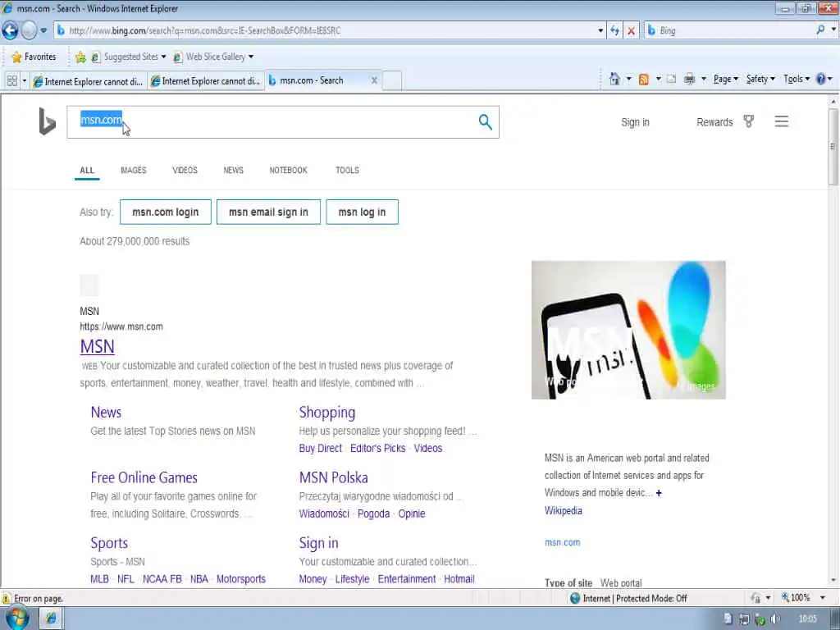Open the blue Help question mark icon

(x=820, y=79)
